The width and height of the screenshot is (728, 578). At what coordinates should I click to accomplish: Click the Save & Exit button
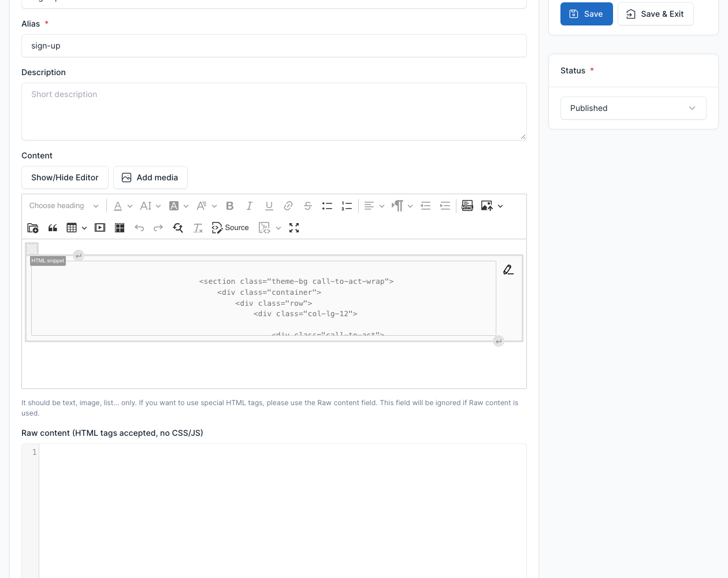[x=655, y=14]
